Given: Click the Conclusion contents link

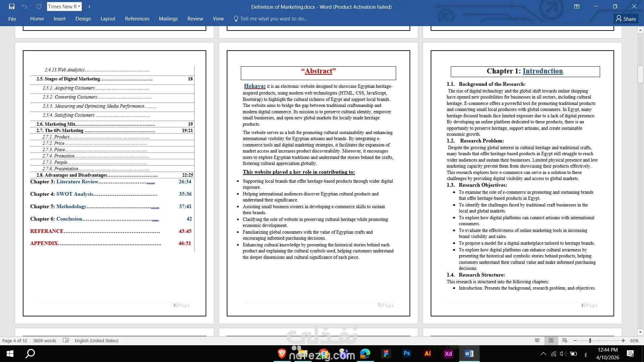Looking at the screenshot, I should click(x=69, y=219).
